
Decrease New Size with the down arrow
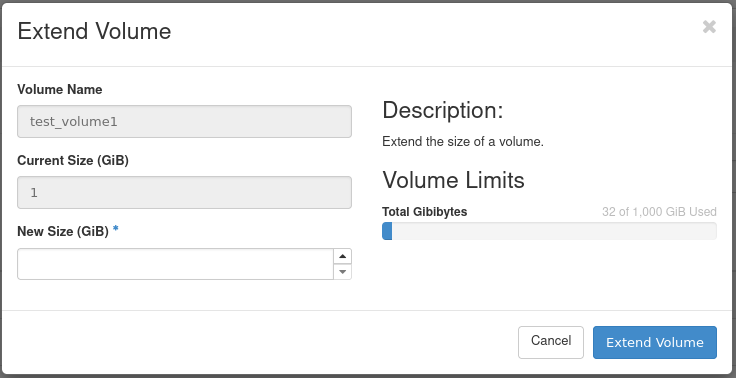(342, 272)
